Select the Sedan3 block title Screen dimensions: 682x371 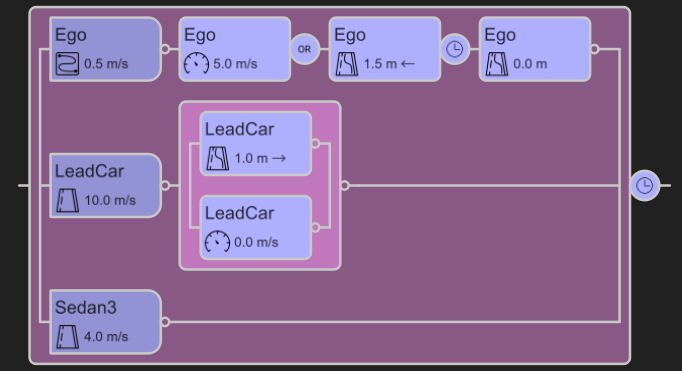click(x=86, y=307)
